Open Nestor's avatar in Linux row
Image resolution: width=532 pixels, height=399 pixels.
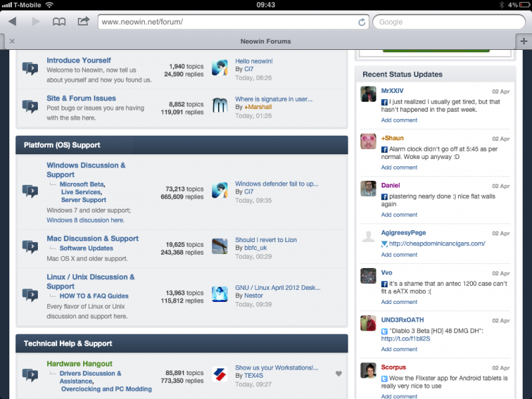click(x=219, y=294)
